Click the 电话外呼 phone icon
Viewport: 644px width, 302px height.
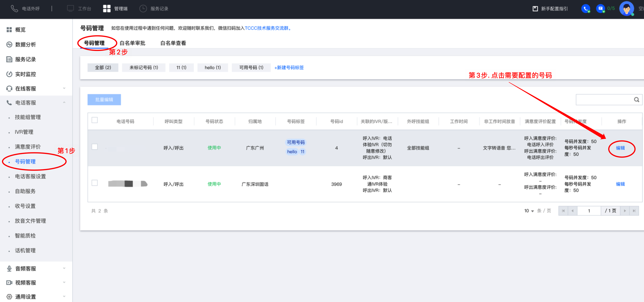(14, 9)
